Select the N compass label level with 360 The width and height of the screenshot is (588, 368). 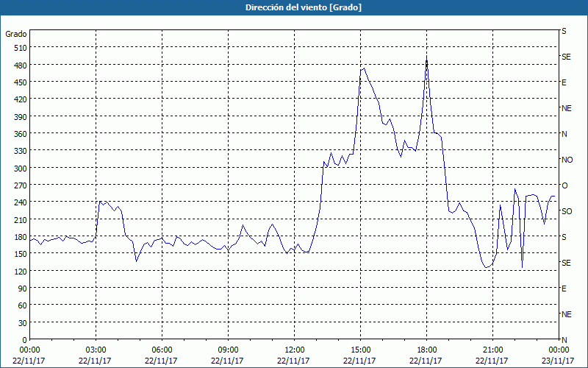coord(564,134)
